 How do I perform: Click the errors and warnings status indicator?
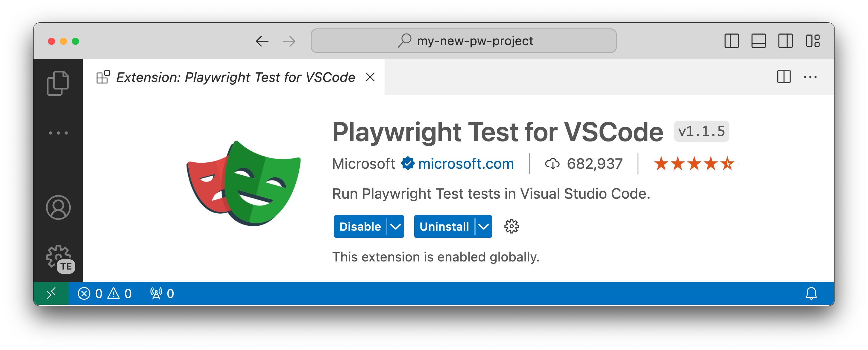click(x=104, y=293)
